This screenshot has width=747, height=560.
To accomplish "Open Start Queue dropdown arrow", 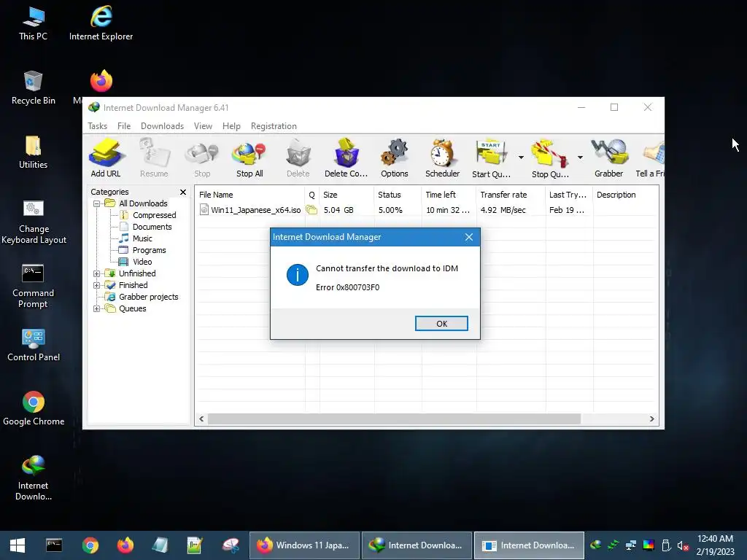I will pyautogui.click(x=521, y=157).
